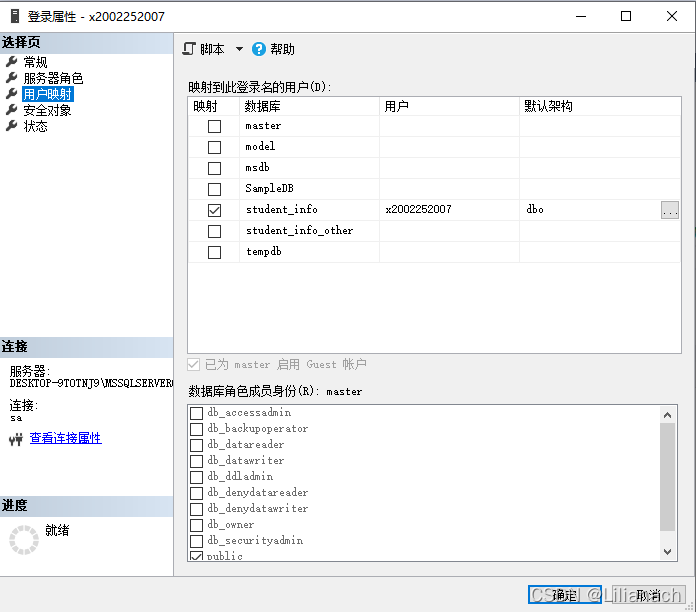This screenshot has height=612, width=696.
Task: Check the db_datareader role
Action: [197, 445]
